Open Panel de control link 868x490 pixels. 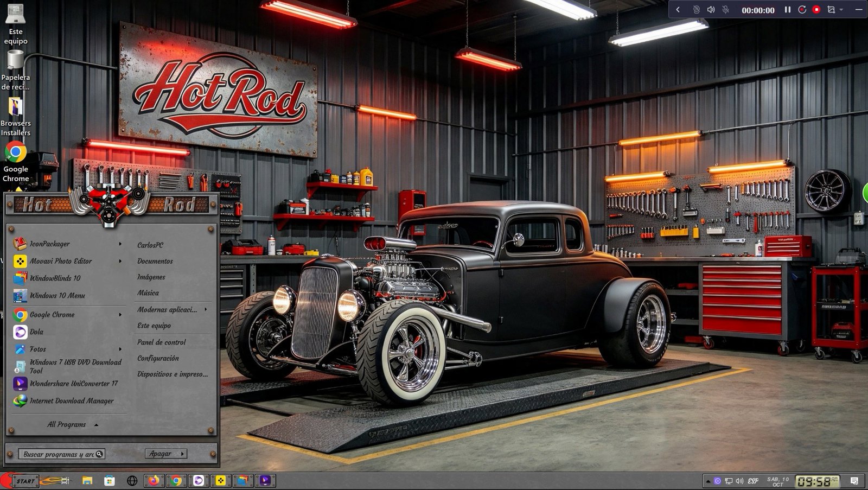point(161,342)
